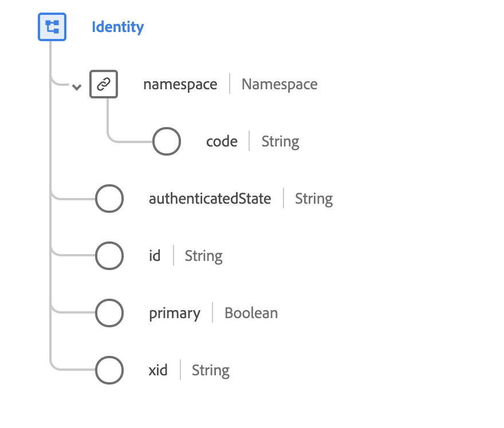Image resolution: width=504 pixels, height=428 pixels.
Task: Select the xid field name
Action: (x=158, y=370)
